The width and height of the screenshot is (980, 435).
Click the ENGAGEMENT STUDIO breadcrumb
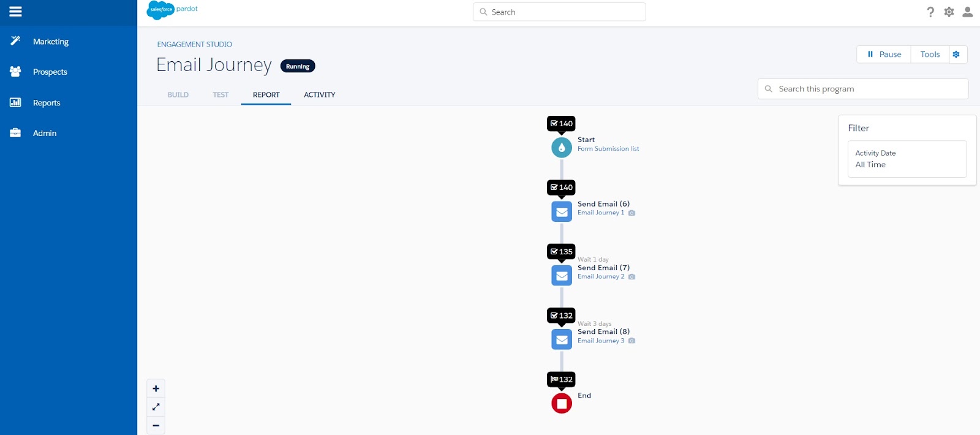(x=194, y=44)
